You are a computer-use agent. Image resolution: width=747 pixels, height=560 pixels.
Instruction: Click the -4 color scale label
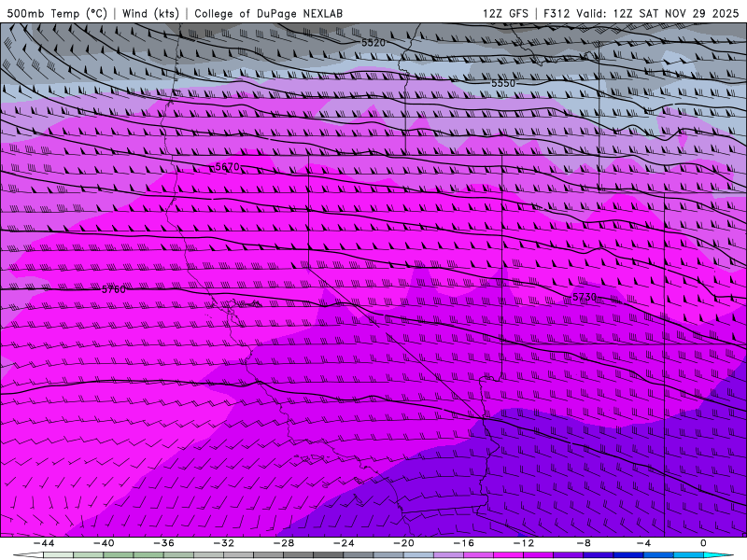click(x=643, y=543)
